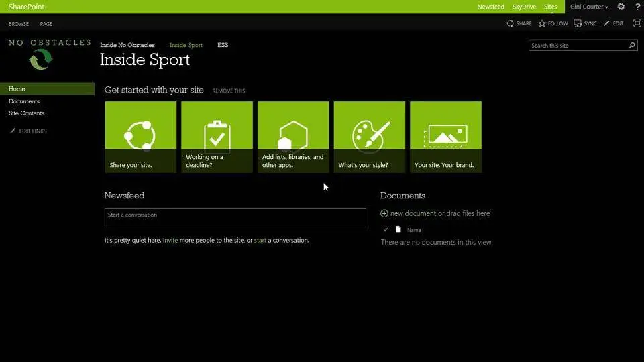Open the PAGE ribbon tab
The height and width of the screenshot is (362, 644).
coord(46,24)
